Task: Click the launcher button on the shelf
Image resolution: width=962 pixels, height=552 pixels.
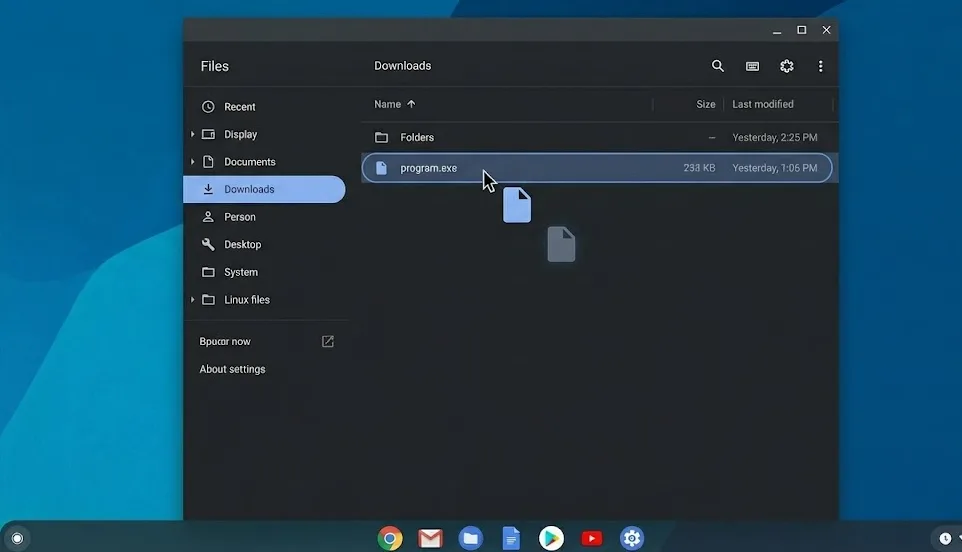Action: click(x=17, y=538)
